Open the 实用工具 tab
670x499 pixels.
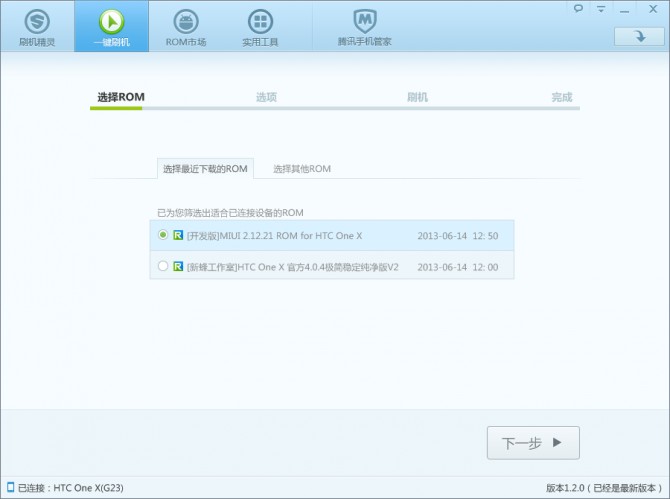260,26
